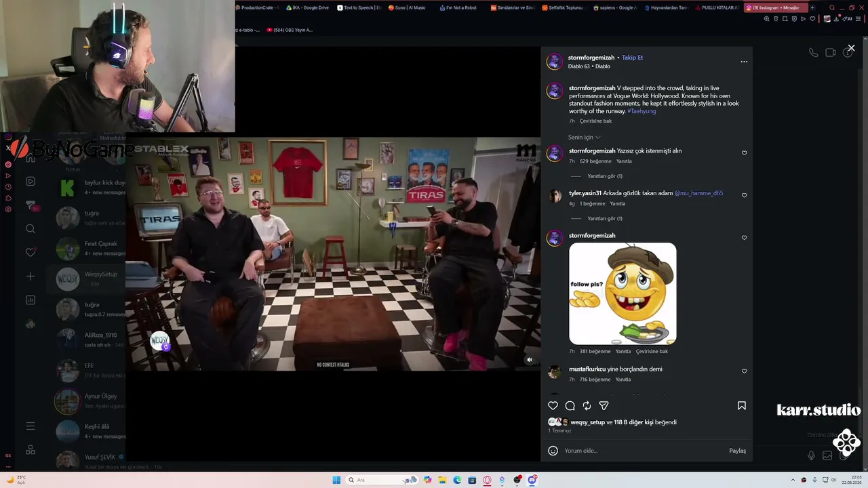Close the Instagram post overlay
The width and height of the screenshot is (868, 488).
tap(851, 48)
